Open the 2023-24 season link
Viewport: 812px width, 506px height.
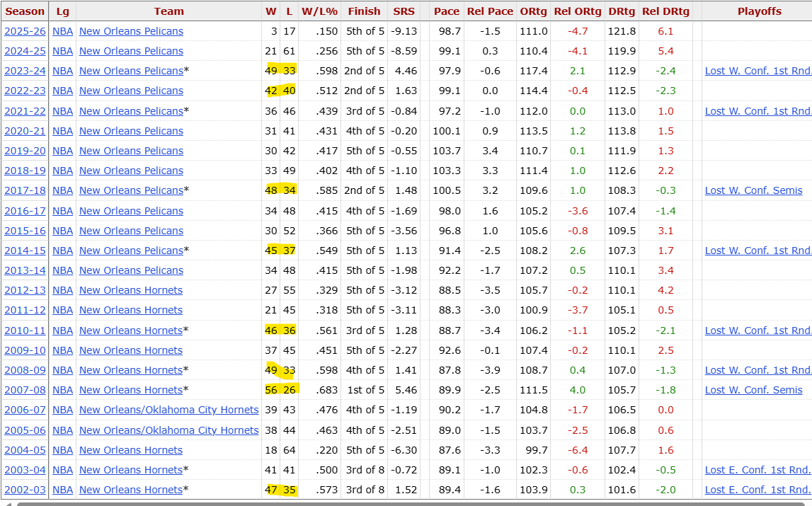[x=25, y=71]
